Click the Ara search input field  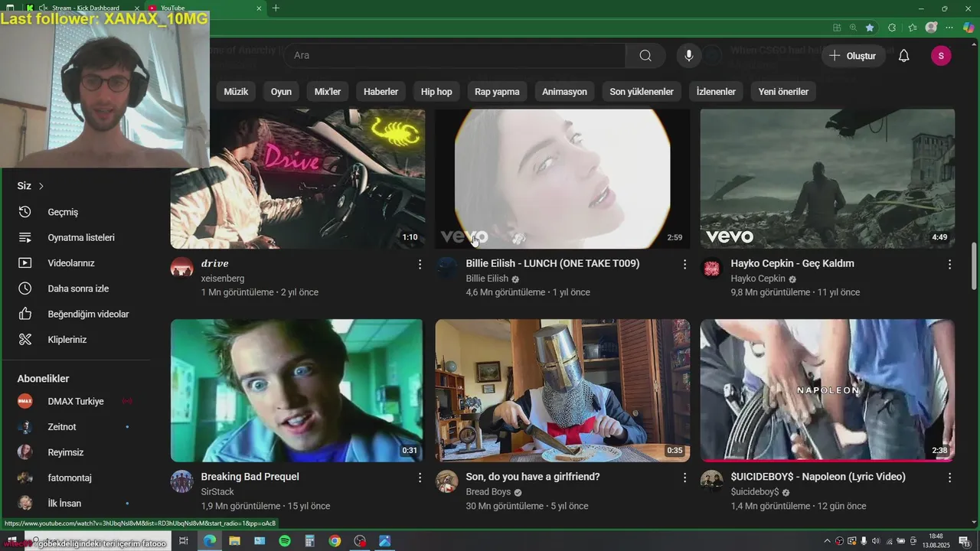tap(455, 55)
